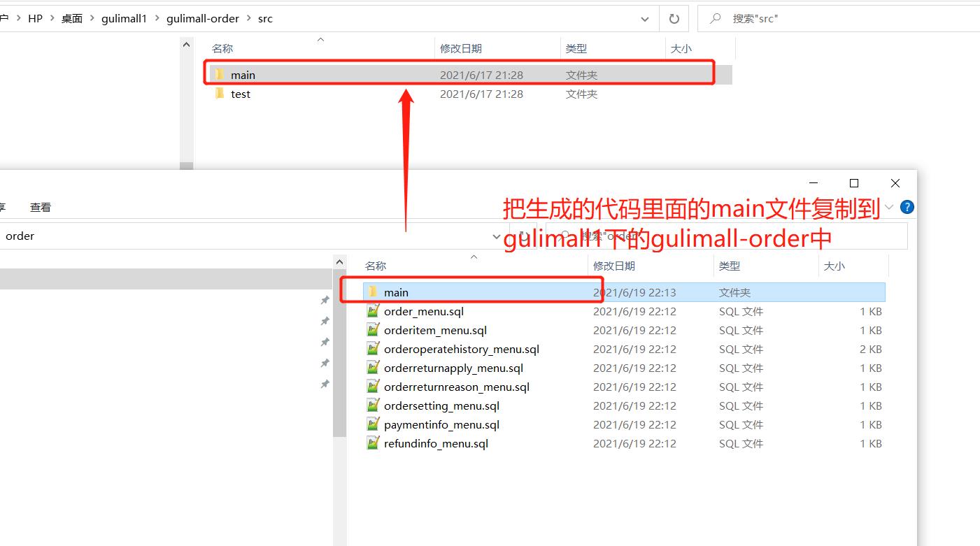Open the 查看 tab in order window
The image size is (980, 546).
[x=41, y=207]
